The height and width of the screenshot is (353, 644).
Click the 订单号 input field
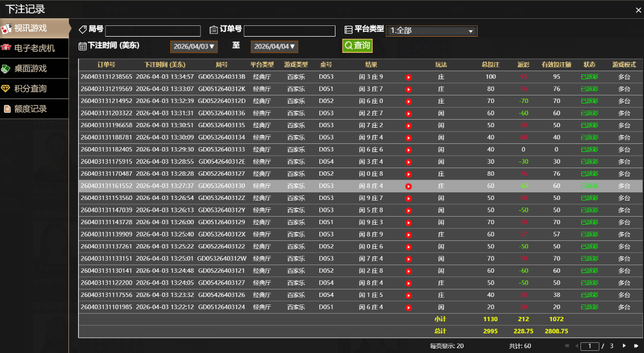coord(289,31)
